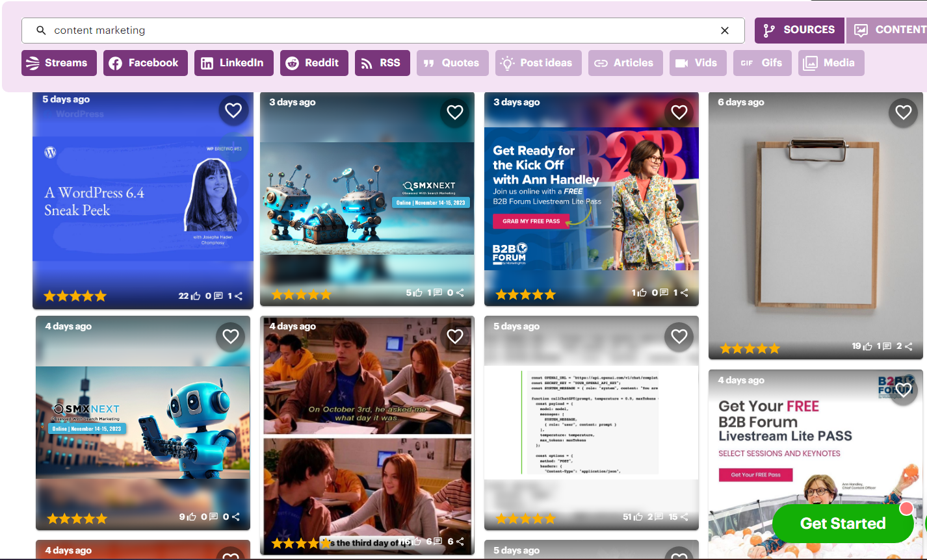Open the WordPress 6.4 Sneak Peek thumbnail
Viewport: 927px width, 560px height.
(143, 199)
